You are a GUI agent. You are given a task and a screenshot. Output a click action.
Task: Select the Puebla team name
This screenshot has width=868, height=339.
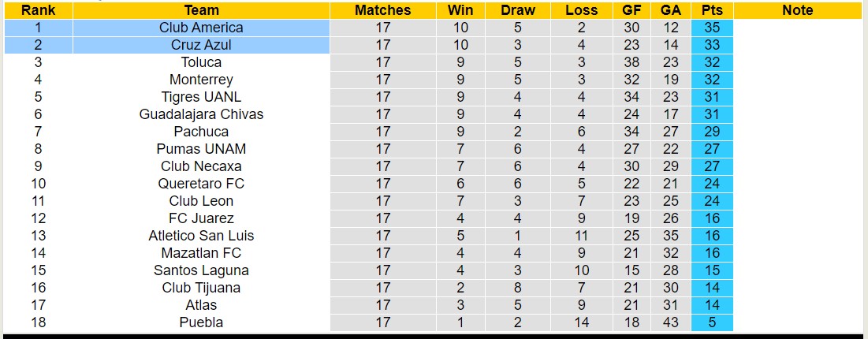click(201, 322)
